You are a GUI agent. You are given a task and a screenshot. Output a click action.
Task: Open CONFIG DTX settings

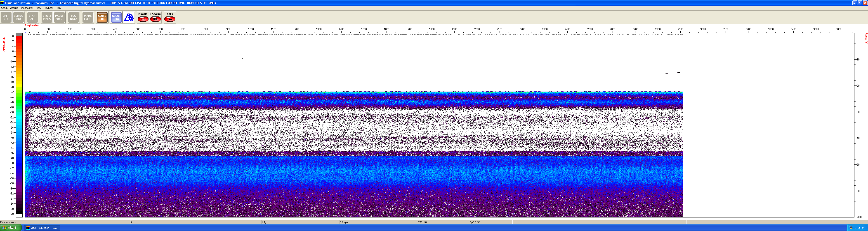(19, 18)
